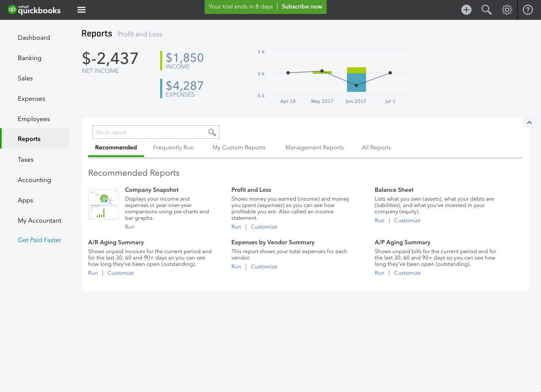Run the Company Snapshot report
The height and width of the screenshot is (392, 541).
click(130, 227)
